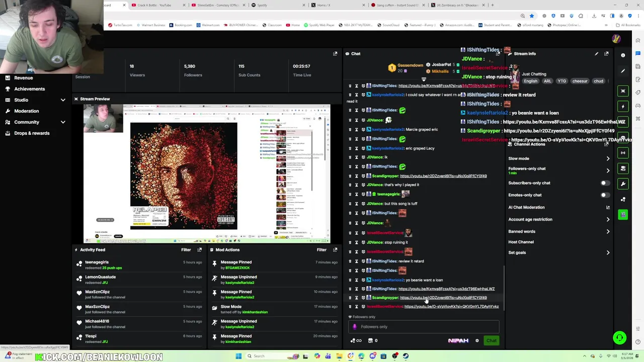Screen dimensions: 644x362
Task: Open the Revenue sidebar item
Action: (23, 78)
